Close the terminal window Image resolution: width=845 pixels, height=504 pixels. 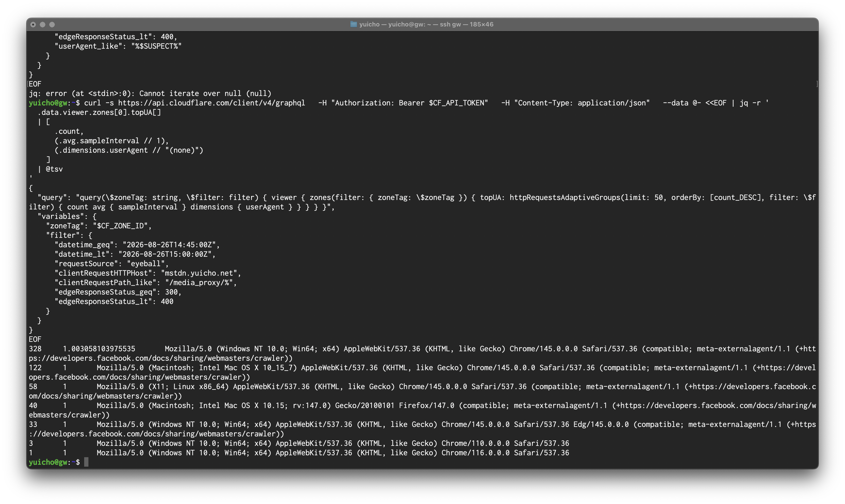click(x=33, y=24)
